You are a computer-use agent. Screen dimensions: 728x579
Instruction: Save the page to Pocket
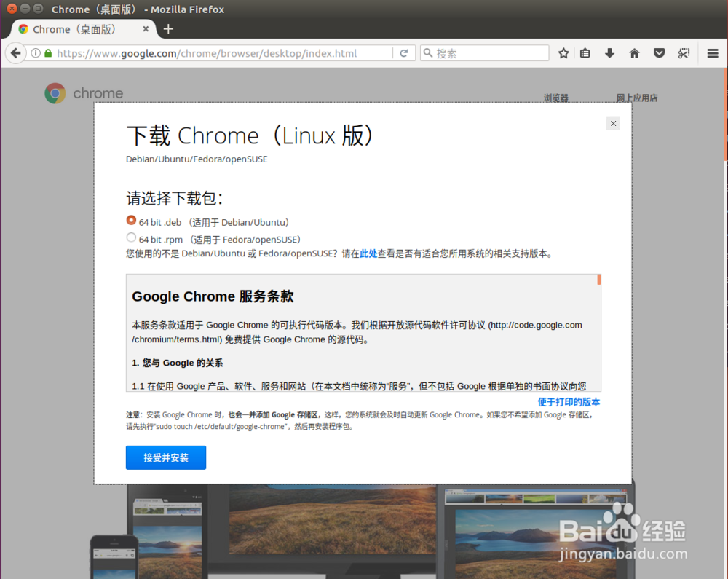pos(659,52)
